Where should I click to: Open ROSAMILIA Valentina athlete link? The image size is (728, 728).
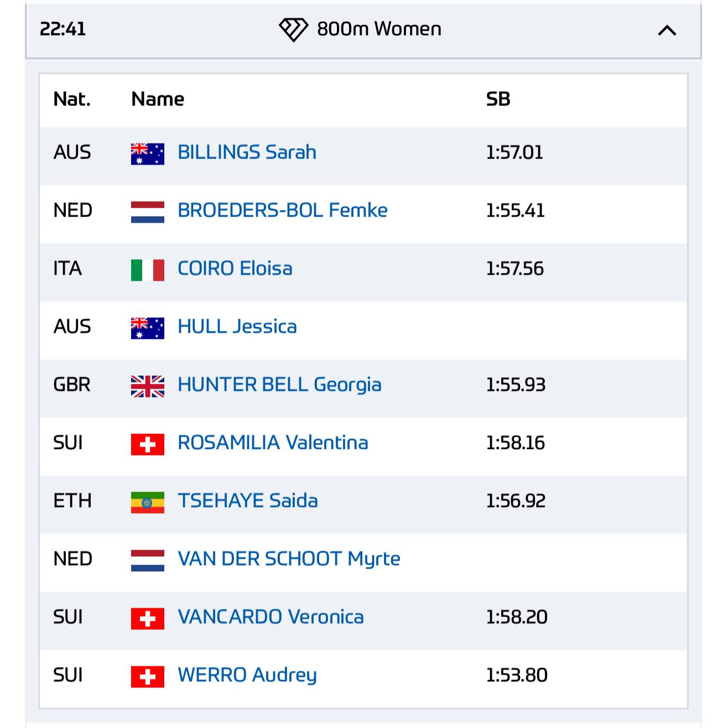coord(273,443)
